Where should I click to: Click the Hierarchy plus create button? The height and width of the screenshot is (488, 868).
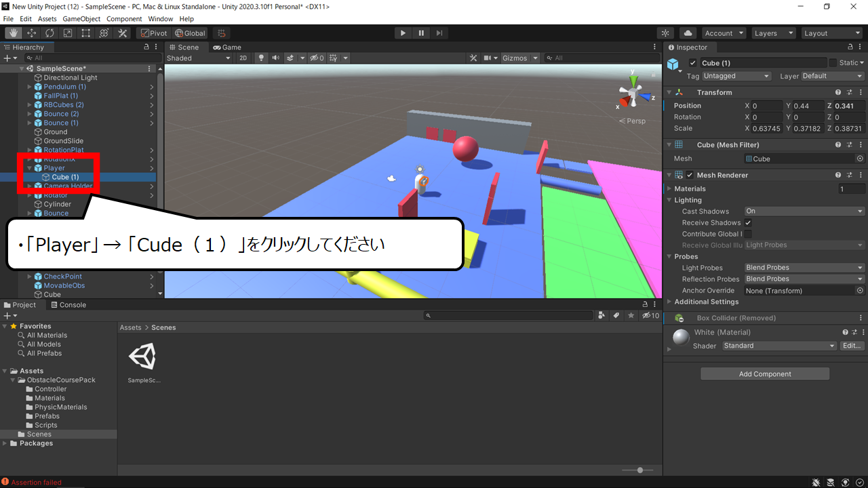click(7, 58)
